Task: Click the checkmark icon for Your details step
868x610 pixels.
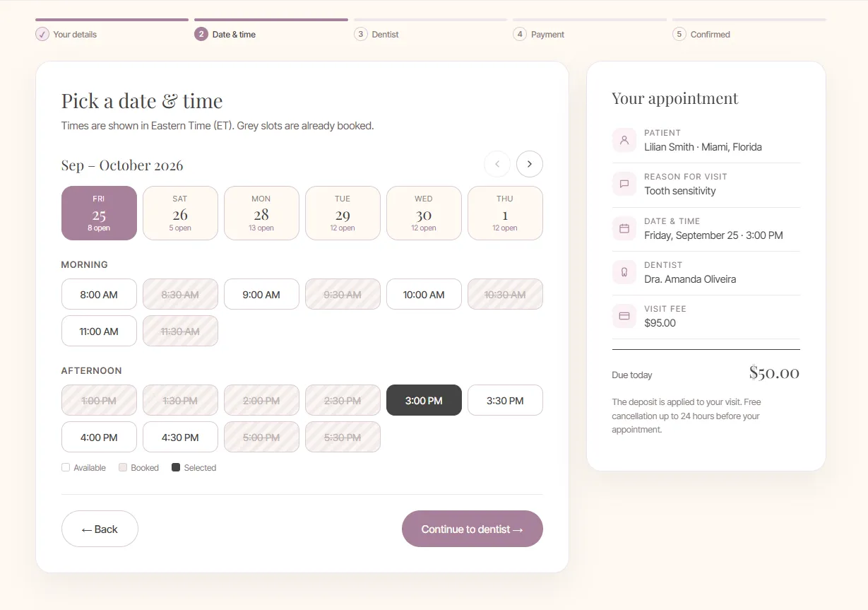Action: (x=42, y=34)
